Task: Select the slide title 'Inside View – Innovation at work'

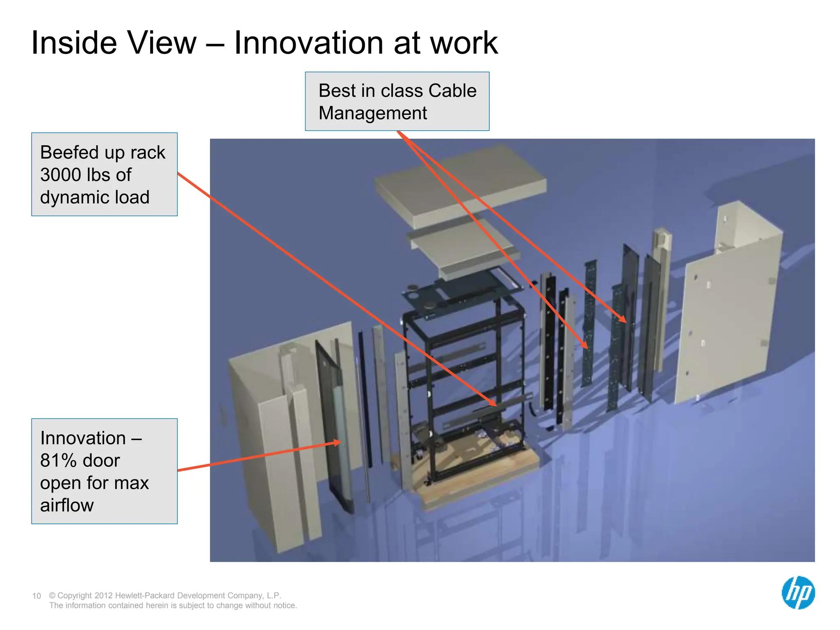Action: click(x=265, y=43)
